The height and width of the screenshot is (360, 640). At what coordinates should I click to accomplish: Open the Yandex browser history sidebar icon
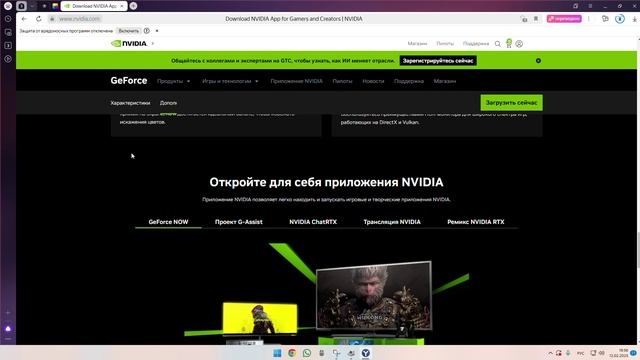8,19
